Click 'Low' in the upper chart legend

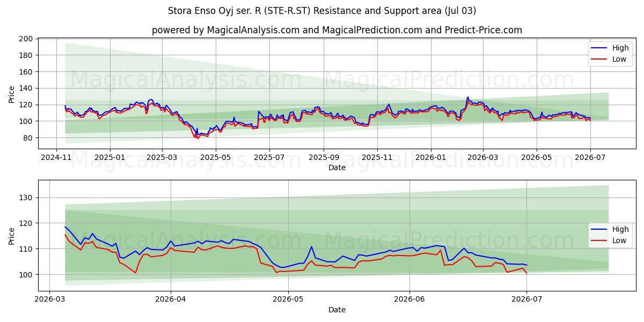pyautogui.click(x=619, y=59)
